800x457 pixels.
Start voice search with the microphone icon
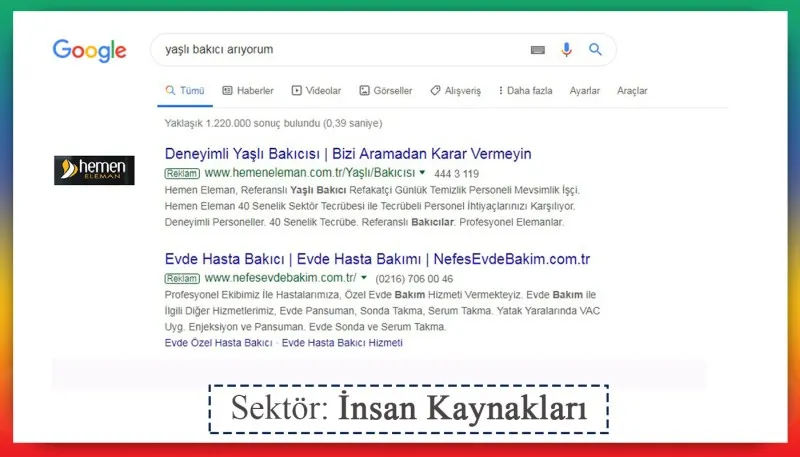566,49
